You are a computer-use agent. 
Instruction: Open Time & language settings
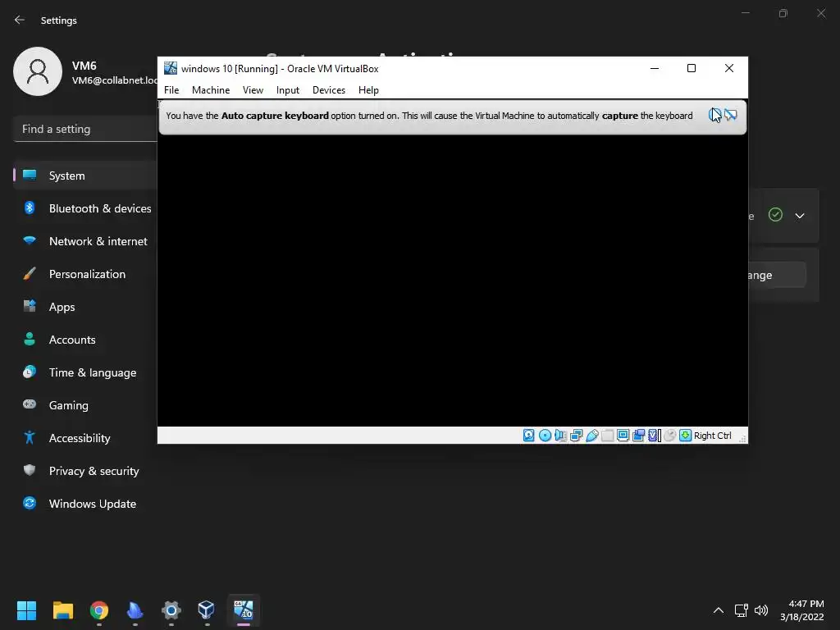(x=85, y=372)
